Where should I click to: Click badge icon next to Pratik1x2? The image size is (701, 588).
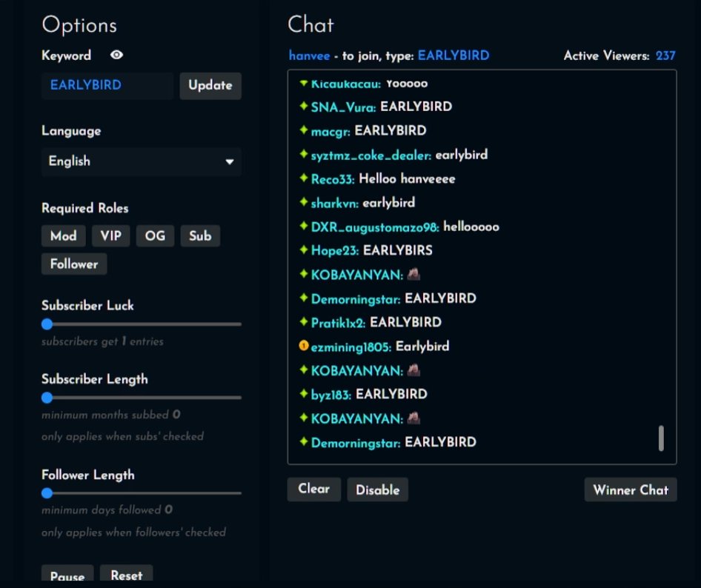304,321
